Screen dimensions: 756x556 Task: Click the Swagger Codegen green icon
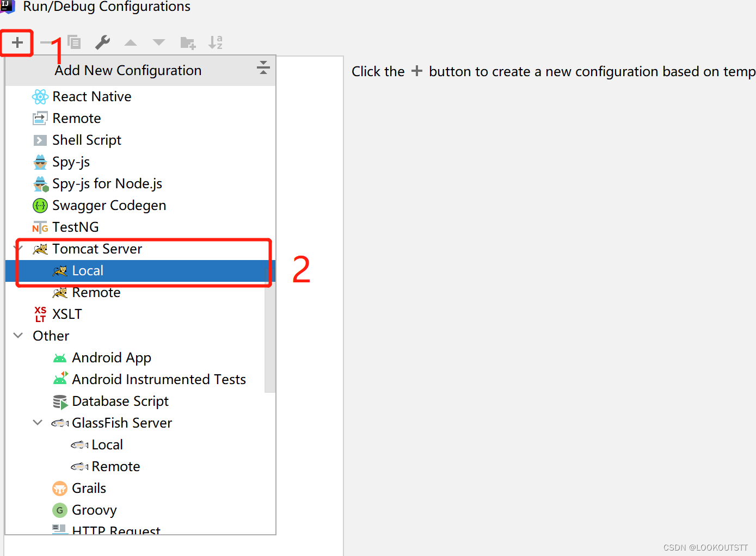click(40, 206)
